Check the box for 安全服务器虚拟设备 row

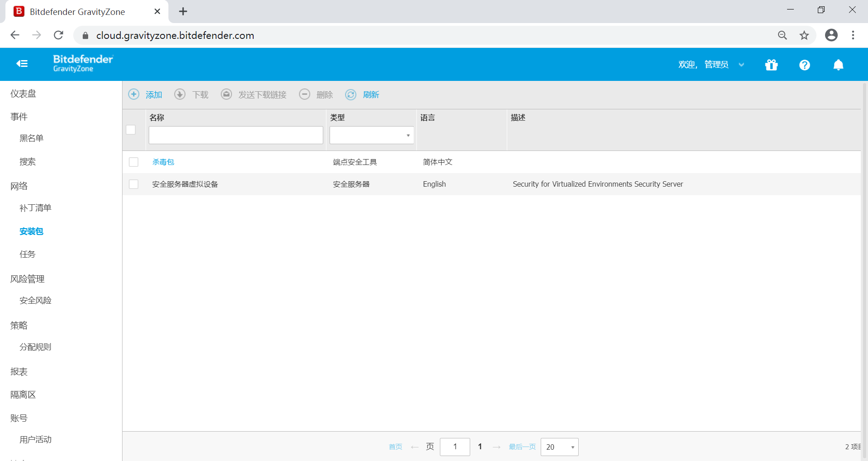[x=134, y=184]
